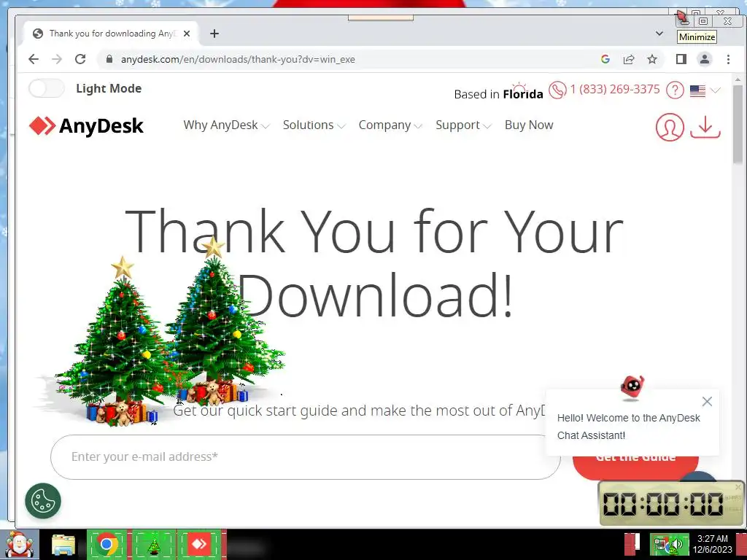The image size is (747, 560).
Task: Open a new browser tab
Action: (214, 34)
